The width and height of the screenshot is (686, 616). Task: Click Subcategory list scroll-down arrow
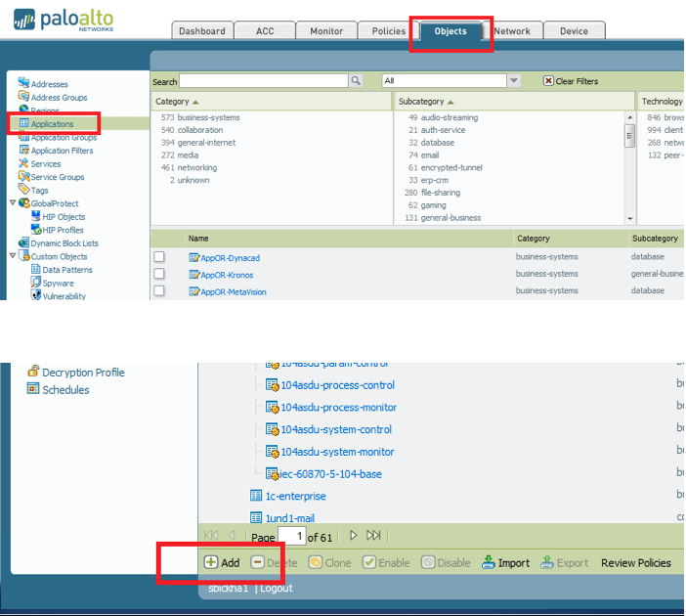(630, 218)
